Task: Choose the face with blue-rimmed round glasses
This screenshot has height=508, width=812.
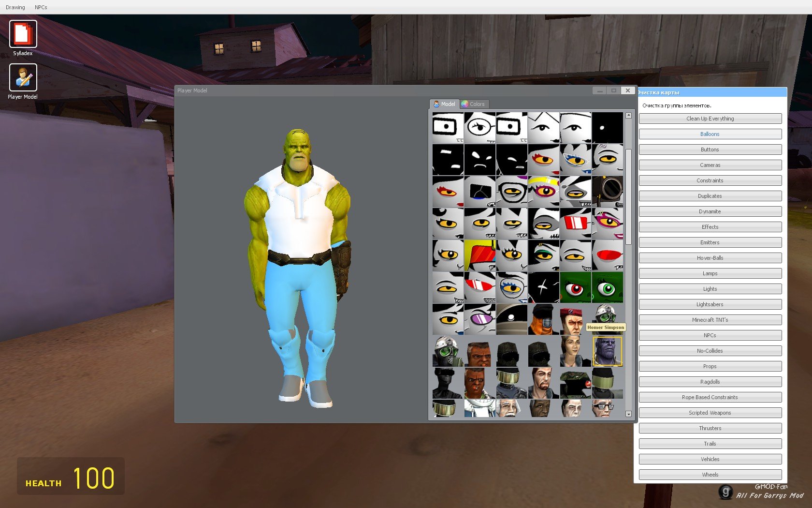Action: 511,287
